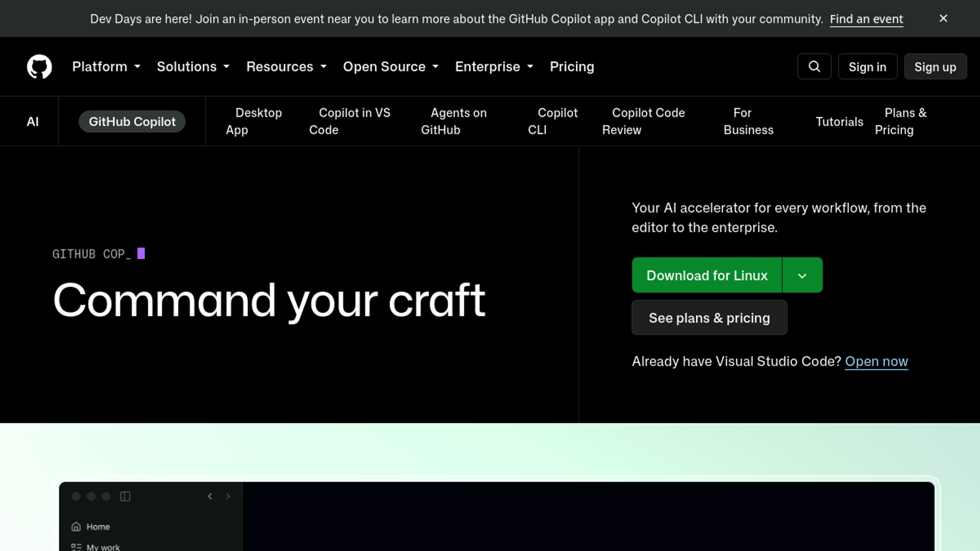980x551 pixels.
Task: Expand the Platform menu
Action: (x=106, y=67)
